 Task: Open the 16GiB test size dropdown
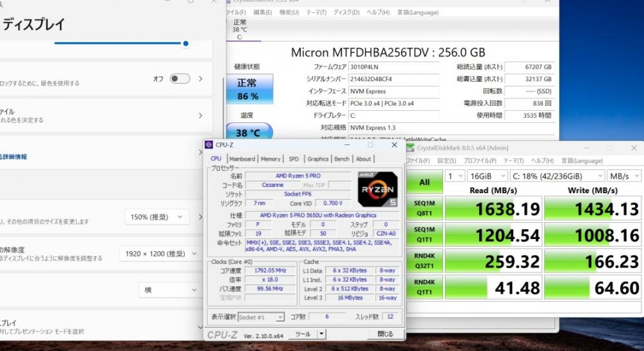pos(488,176)
